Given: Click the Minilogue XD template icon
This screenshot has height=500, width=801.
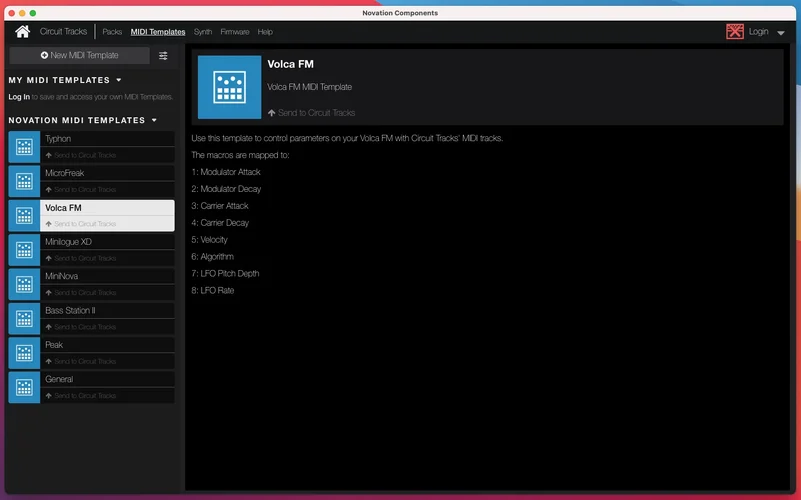Looking at the screenshot, I should pyautogui.click(x=24, y=250).
